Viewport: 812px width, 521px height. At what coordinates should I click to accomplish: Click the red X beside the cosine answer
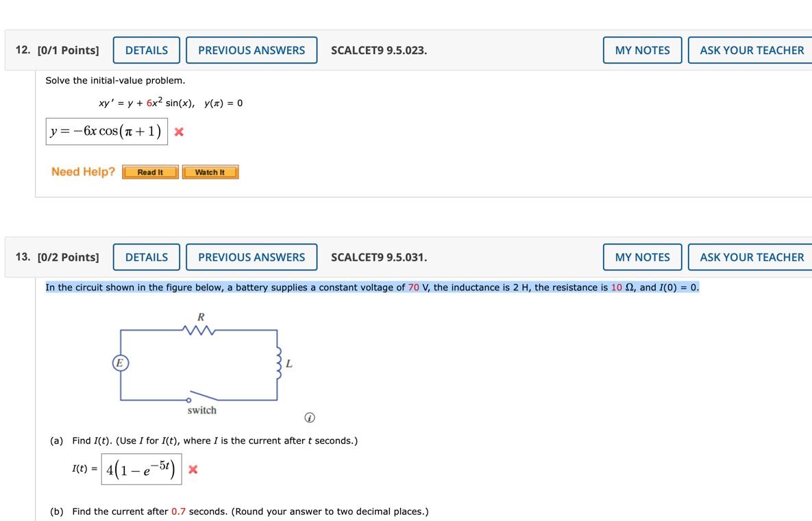point(180,131)
